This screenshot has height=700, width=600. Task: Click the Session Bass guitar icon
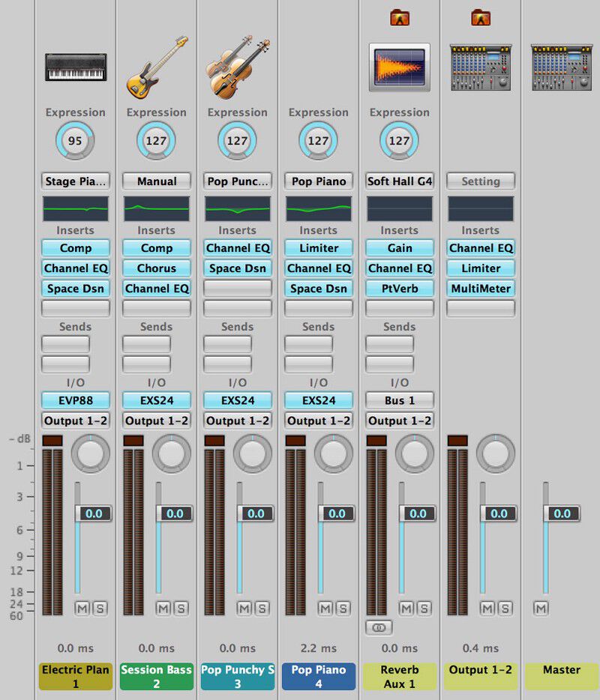click(x=156, y=67)
